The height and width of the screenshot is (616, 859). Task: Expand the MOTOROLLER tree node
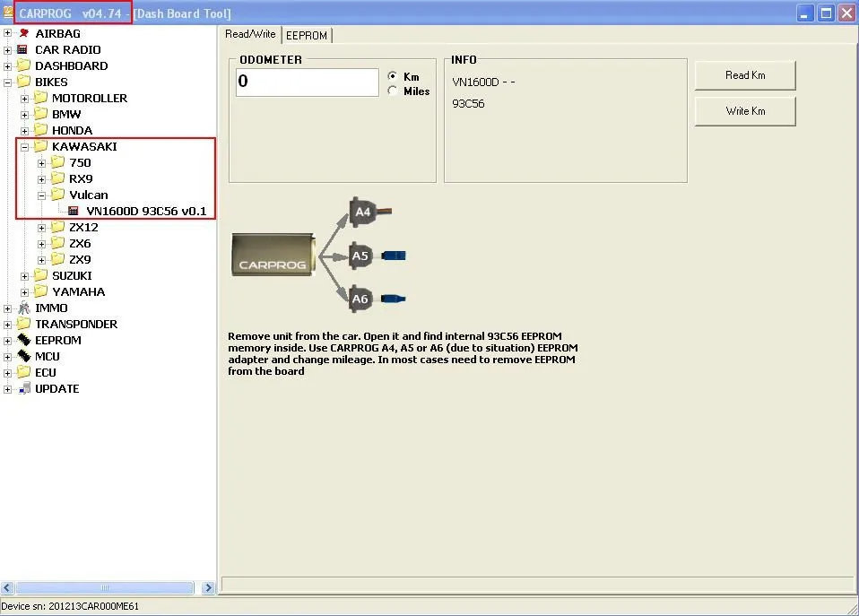tap(24, 99)
